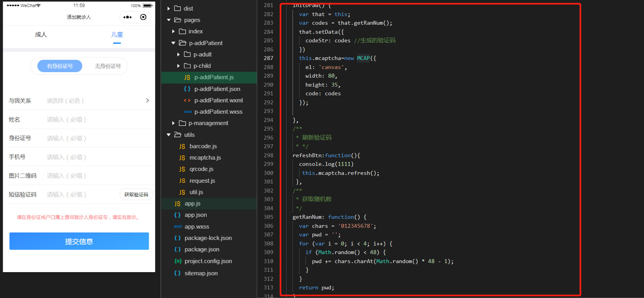
Task: Click the braces icon beside package-lock.json
Action: coord(177,238)
